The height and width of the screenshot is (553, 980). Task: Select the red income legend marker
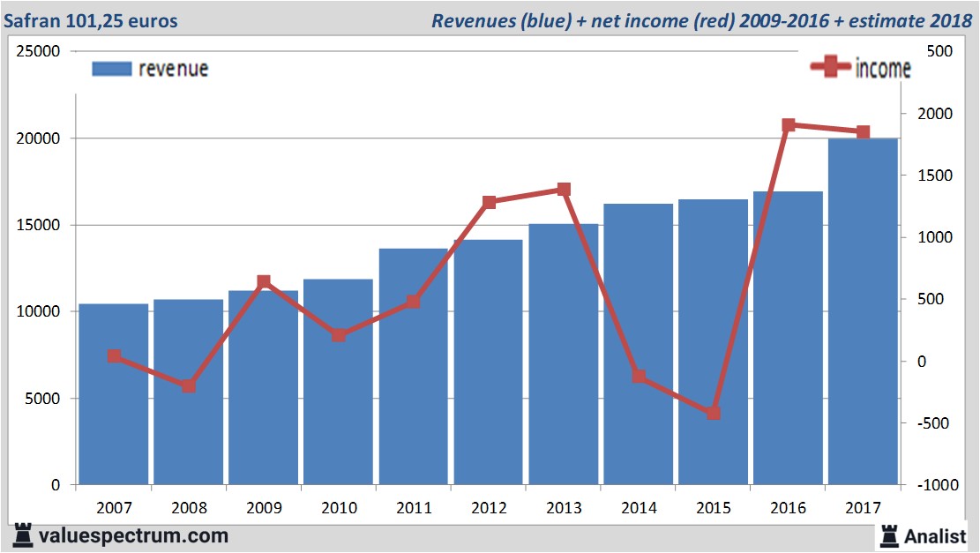831,66
